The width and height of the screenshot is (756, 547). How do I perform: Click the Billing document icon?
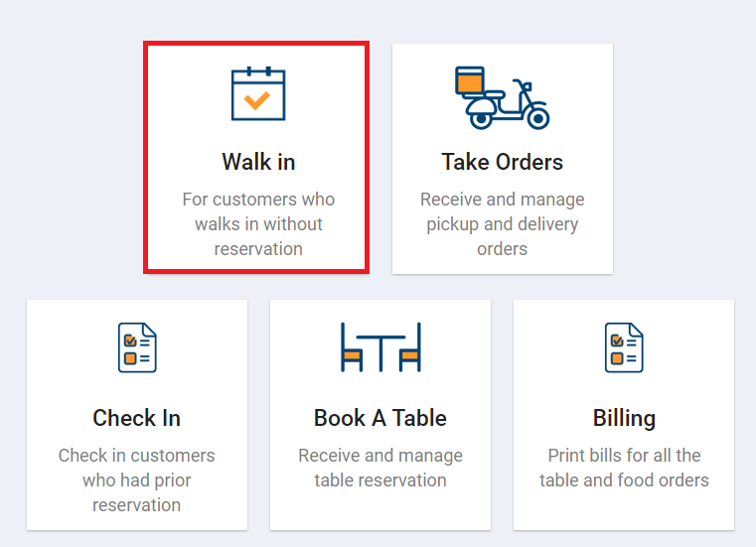coord(624,347)
